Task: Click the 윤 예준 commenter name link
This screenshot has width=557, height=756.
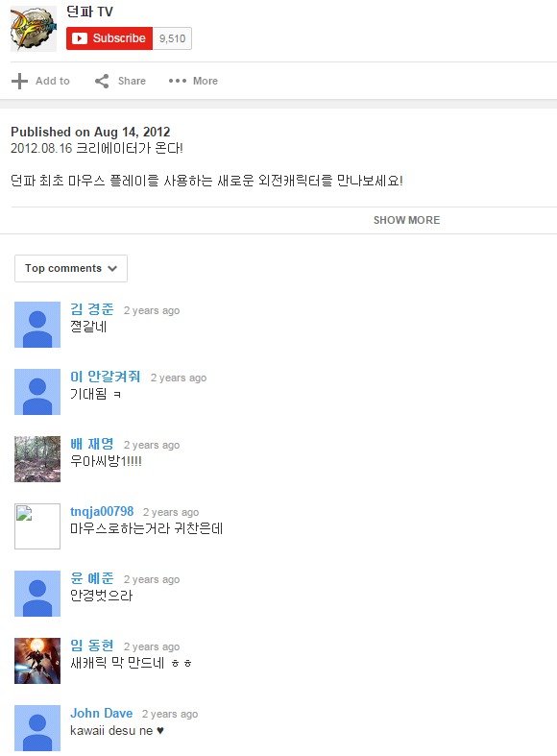Action: coord(92,578)
